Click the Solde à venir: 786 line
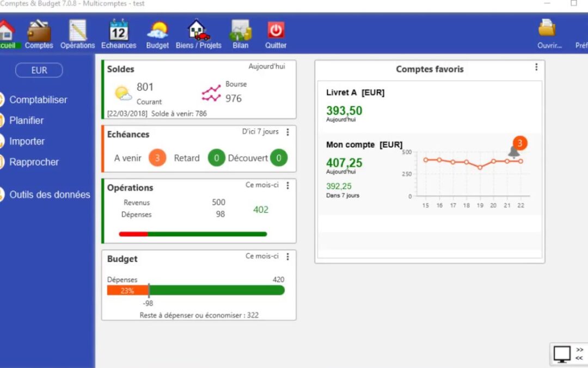Image resolution: width=588 pixels, height=368 pixels. coord(157,113)
